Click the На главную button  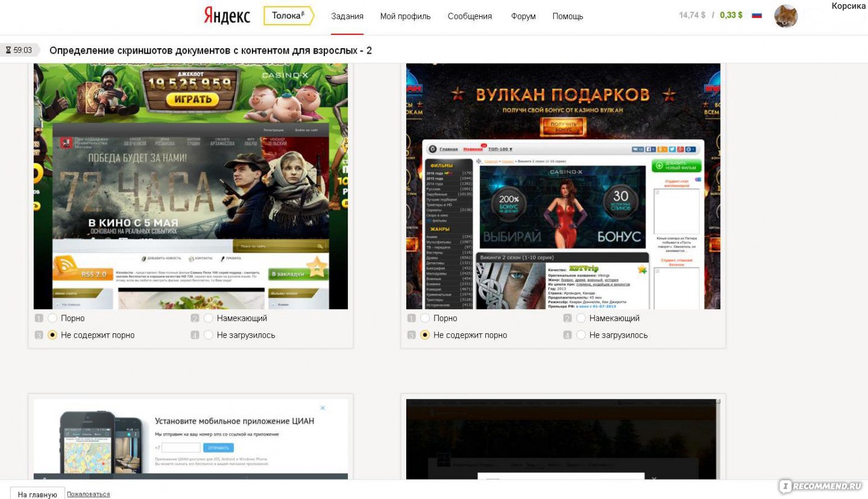[37, 494]
